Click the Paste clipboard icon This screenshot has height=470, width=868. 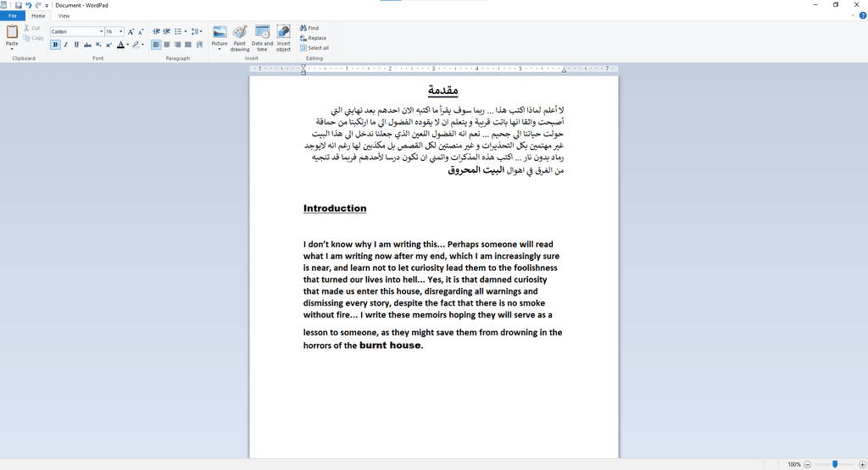(12, 33)
